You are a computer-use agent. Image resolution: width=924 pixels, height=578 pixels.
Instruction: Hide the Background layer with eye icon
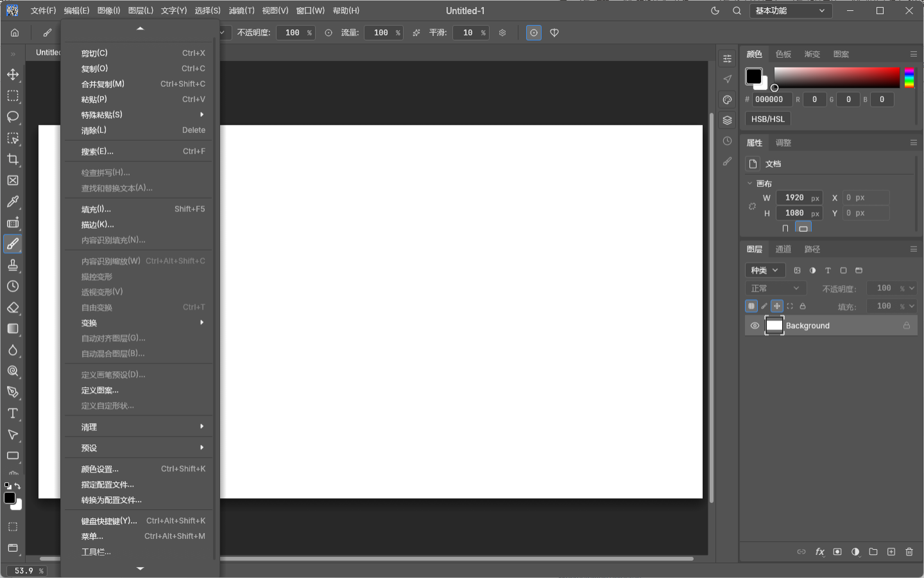coord(755,326)
